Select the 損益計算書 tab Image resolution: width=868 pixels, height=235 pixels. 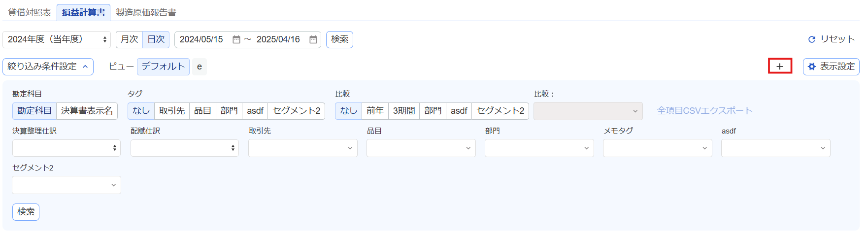(x=83, y=12)
